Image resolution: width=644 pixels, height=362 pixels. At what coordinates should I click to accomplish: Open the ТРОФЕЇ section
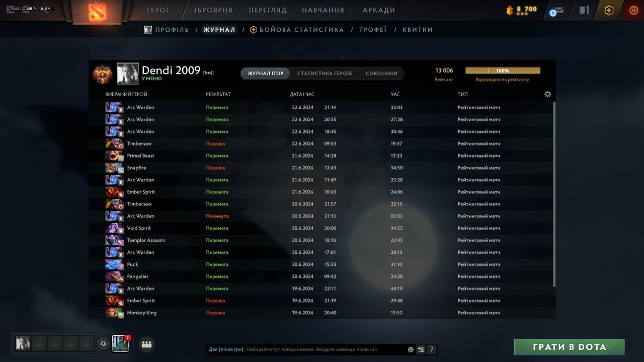374,29
